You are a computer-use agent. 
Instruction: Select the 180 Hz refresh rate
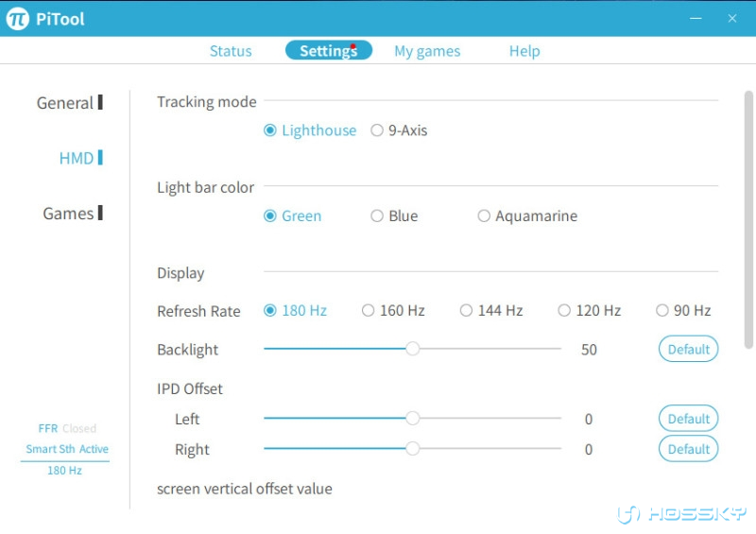tap(295, 310)
